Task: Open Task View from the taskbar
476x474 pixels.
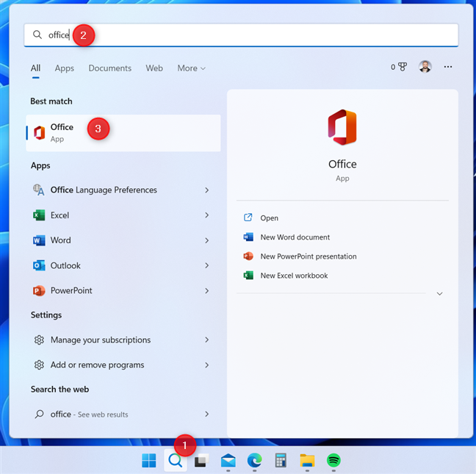Action: tap(201, 460)
